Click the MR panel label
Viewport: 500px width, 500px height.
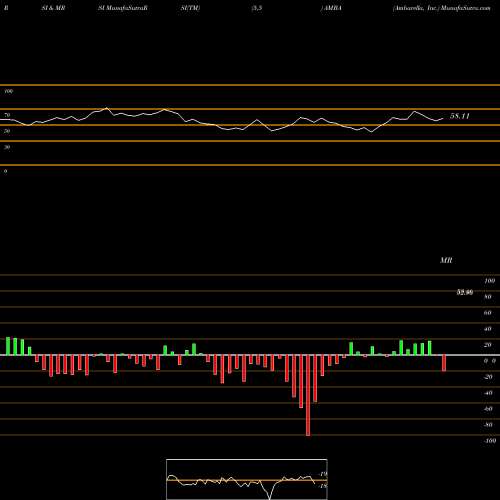pos(446,260)
